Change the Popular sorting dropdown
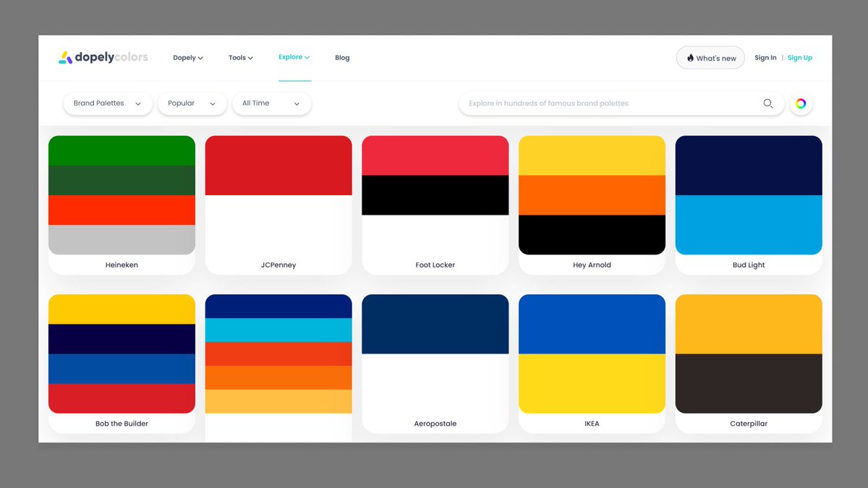Screen dimensions: 868x488 [x=192, y=103]
